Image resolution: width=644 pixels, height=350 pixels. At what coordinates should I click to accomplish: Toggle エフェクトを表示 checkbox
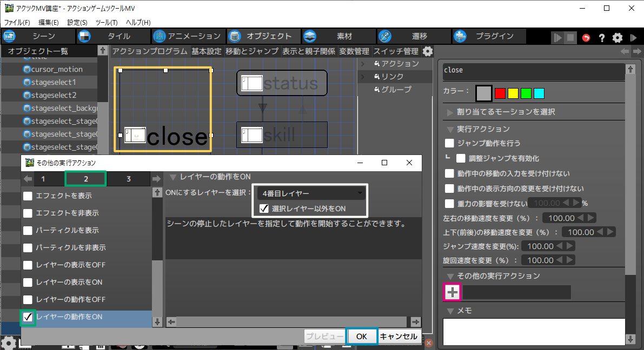(x=28, y=196)
